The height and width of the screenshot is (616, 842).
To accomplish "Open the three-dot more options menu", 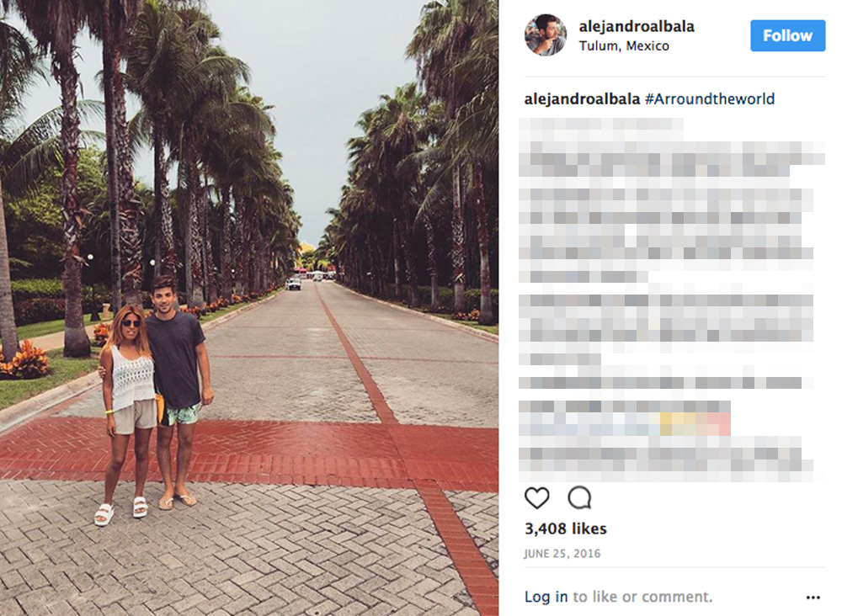I will click(x=813, y=597).
